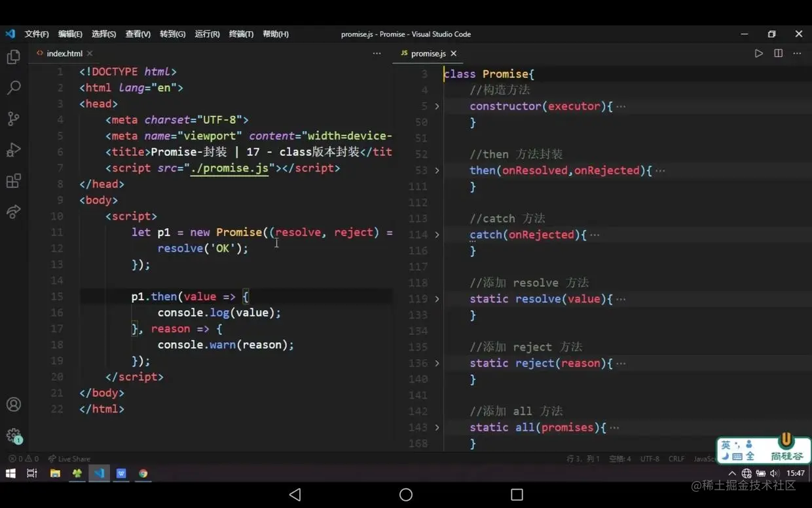Click the network globe tray icon
The width and height of the screenshot is (812, 508).
(747, 473)
